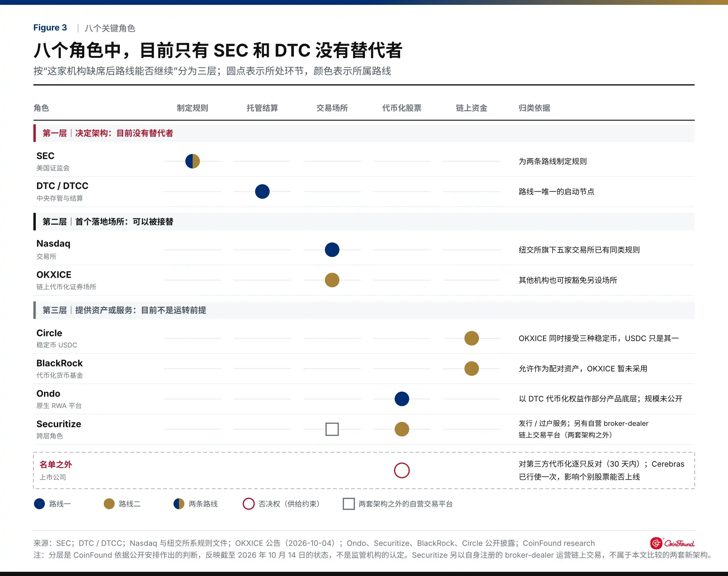Click the OKXICE role name

pos(54,275)
